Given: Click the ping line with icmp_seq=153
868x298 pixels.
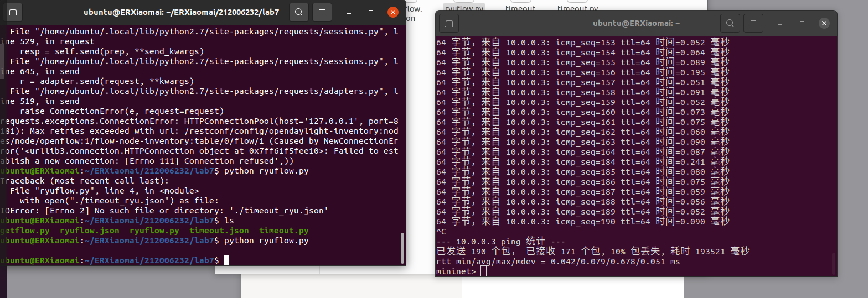Looking at the screenshot, I should (x=583, y=43).
